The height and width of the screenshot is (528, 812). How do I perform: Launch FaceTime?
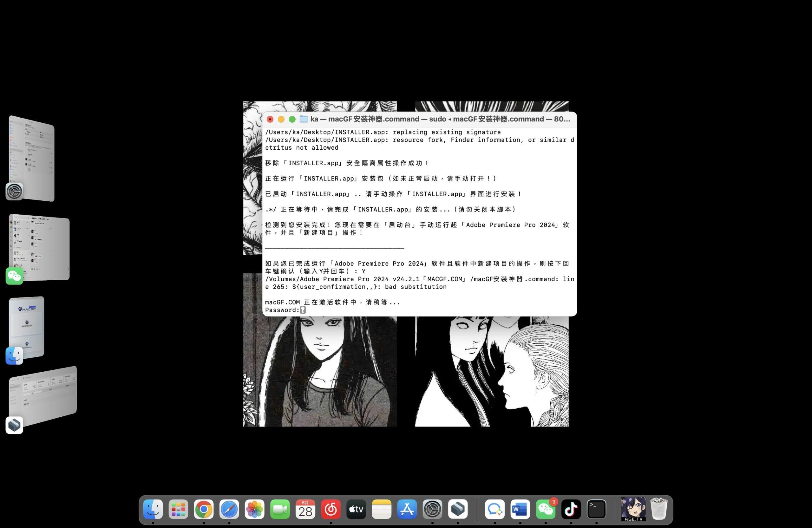point(280,510)
